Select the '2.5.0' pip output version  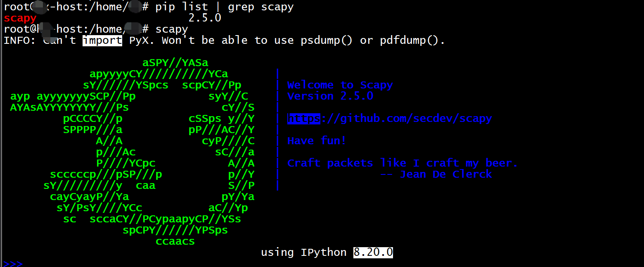(x=205, y=18)
